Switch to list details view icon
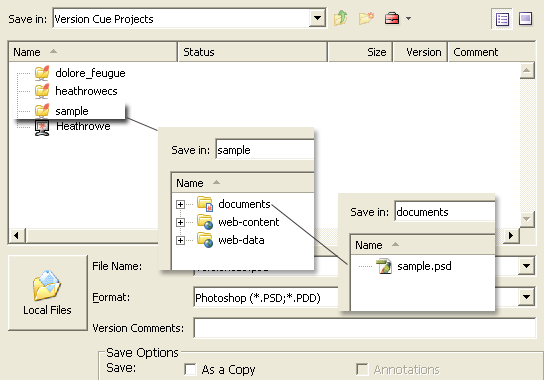 click(x=502, y=19)
